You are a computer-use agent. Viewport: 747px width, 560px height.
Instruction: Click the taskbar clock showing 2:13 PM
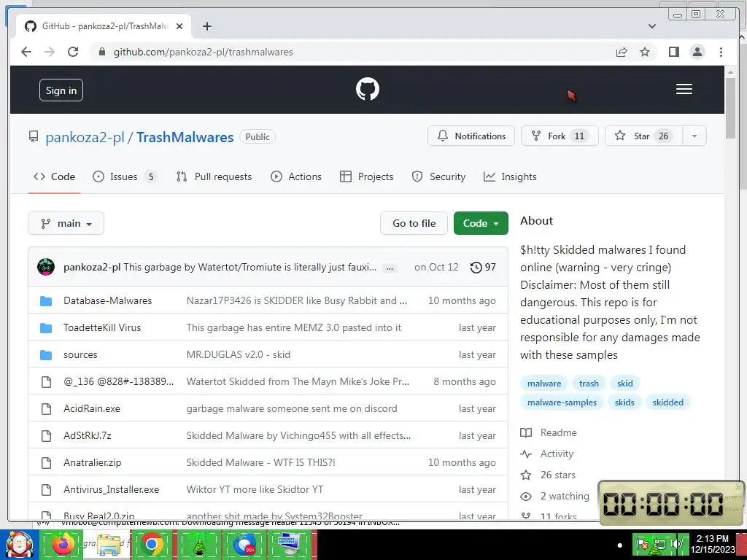[x=713, y=544]
